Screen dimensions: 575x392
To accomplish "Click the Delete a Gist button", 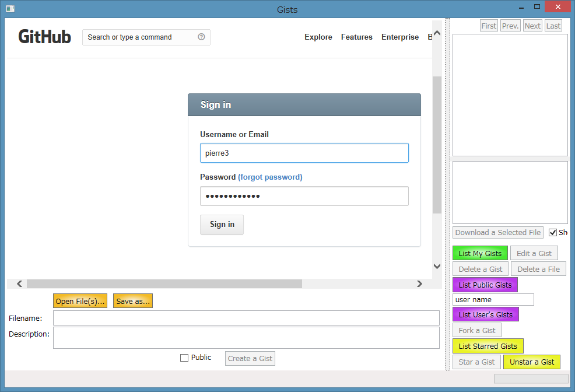I will [x=481, y=269].
